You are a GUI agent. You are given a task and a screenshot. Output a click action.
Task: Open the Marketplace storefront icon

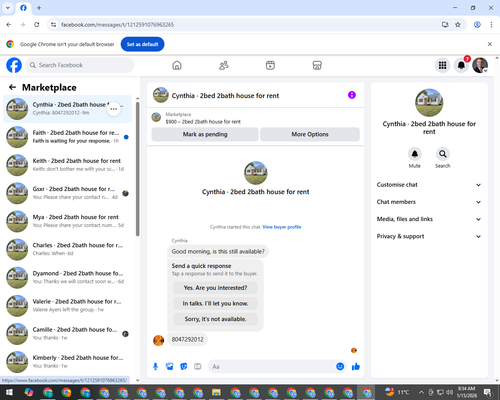click(x=317, y=65)
